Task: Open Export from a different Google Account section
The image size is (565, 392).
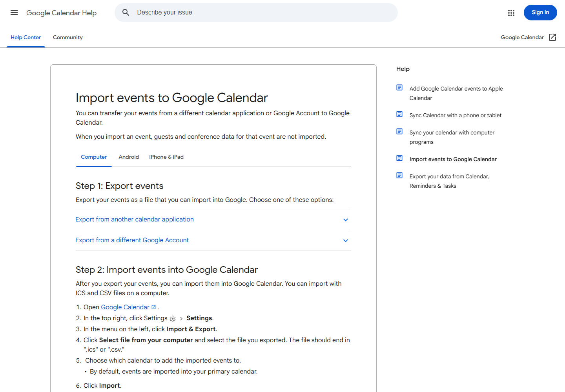Action: pos(213,240)
